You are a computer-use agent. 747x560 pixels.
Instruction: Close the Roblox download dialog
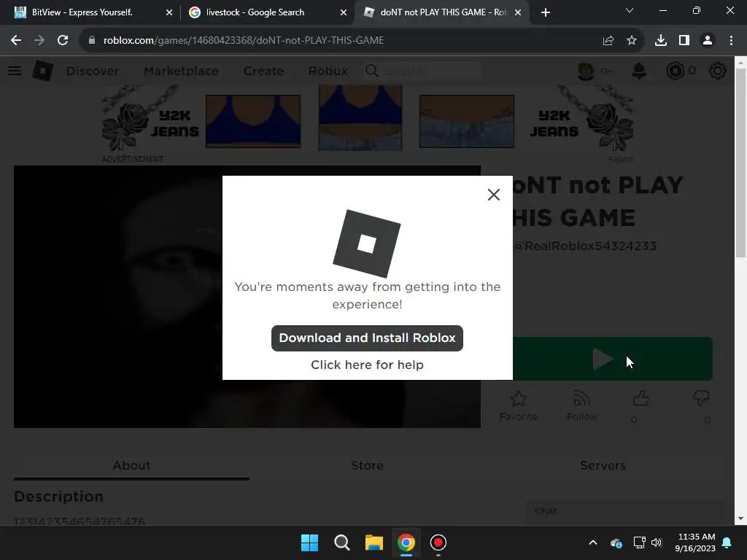(x=494, y=194)
